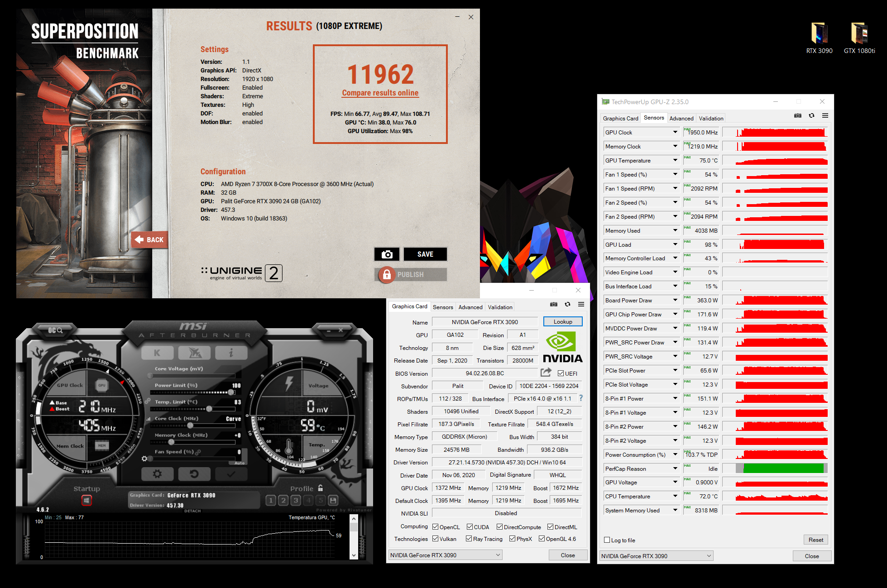887x588 pixels.
Task: Click Afterburner save profile floppy icon
Action: point(333,500)
